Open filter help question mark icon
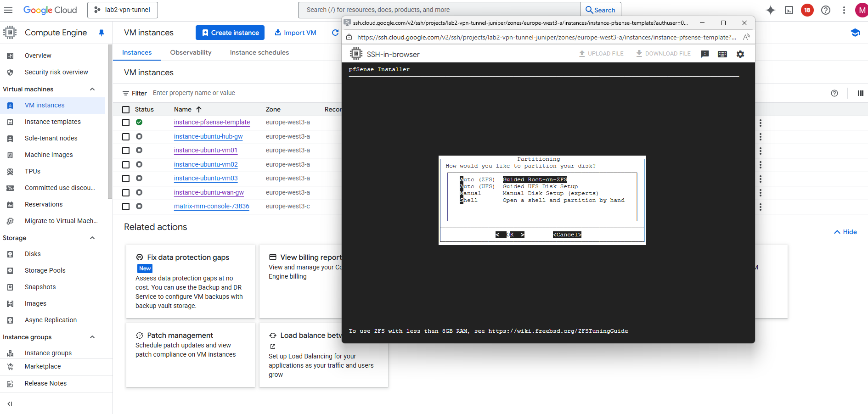Image resolution: width=868 pixels, height=414 pixels. pos(834,93)
